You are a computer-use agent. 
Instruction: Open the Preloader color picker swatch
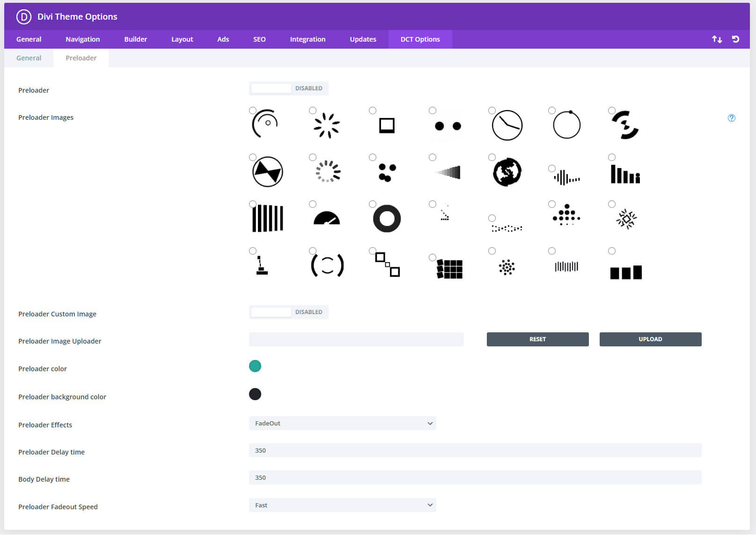pos(255,366)
